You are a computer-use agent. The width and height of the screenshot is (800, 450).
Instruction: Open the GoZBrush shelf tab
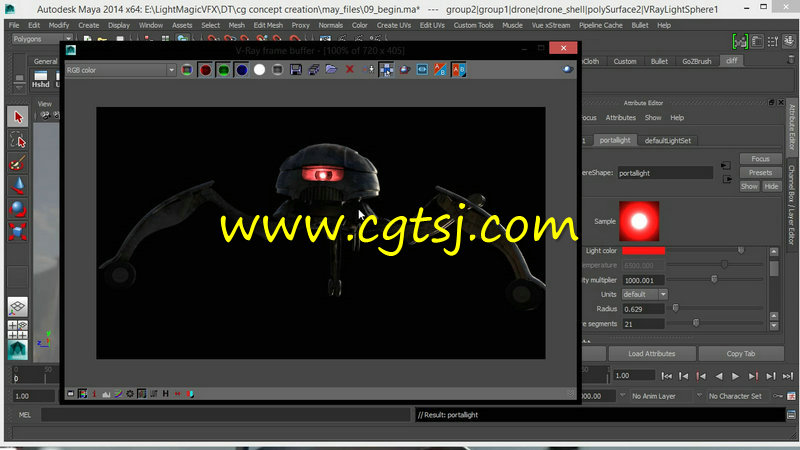pos(696,61)
